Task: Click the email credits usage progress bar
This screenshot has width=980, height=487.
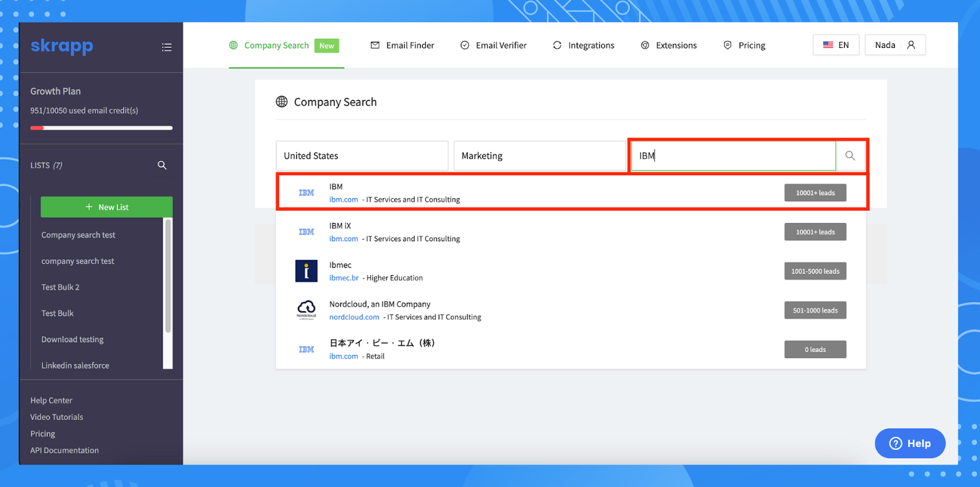Action: (x=101, y=128)
